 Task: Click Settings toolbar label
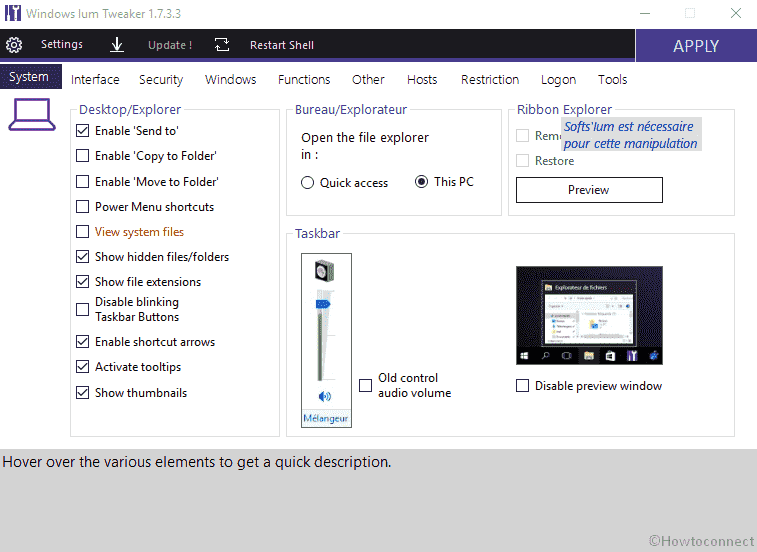[x=62, y=44]
